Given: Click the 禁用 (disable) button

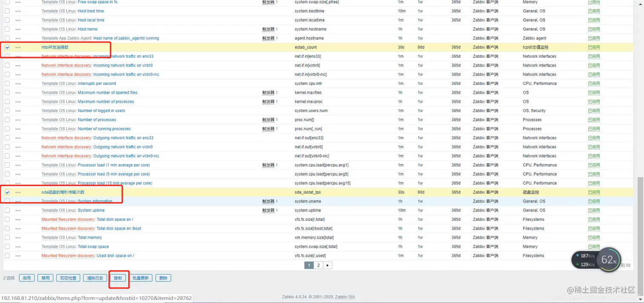Looking at the screenshot, I should tap(46, 278).
